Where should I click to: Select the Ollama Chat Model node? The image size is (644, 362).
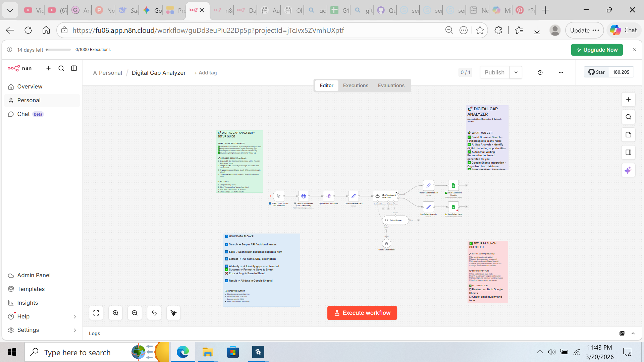pyautogui.click(x=386, y=243)
